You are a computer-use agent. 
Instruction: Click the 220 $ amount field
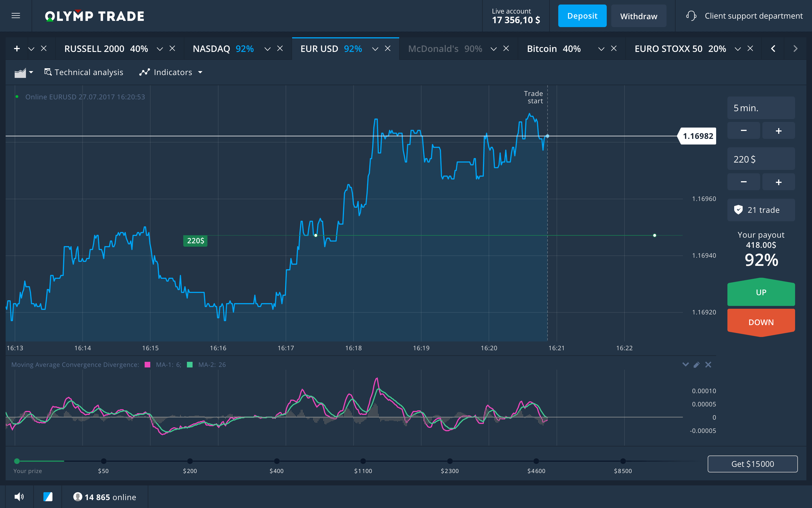pyautogui.click(x=761, y=159)
